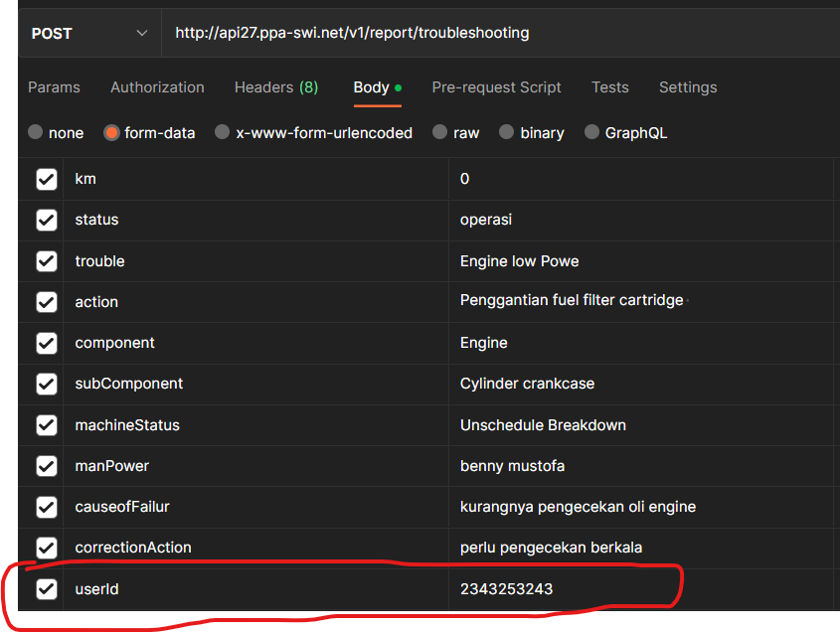Open the Authorization tab
The width and height of the screenshot is (840, 632).
click(x=157, y=87)
